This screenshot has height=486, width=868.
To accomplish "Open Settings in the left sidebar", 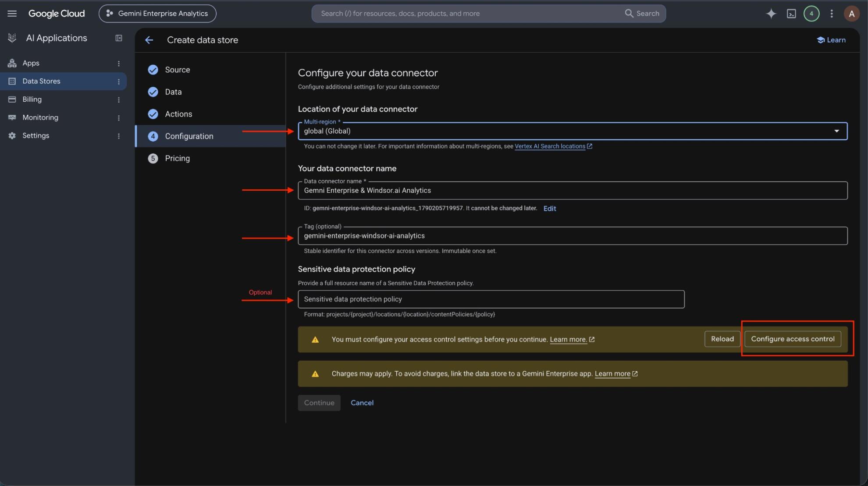I will [64, 136].
